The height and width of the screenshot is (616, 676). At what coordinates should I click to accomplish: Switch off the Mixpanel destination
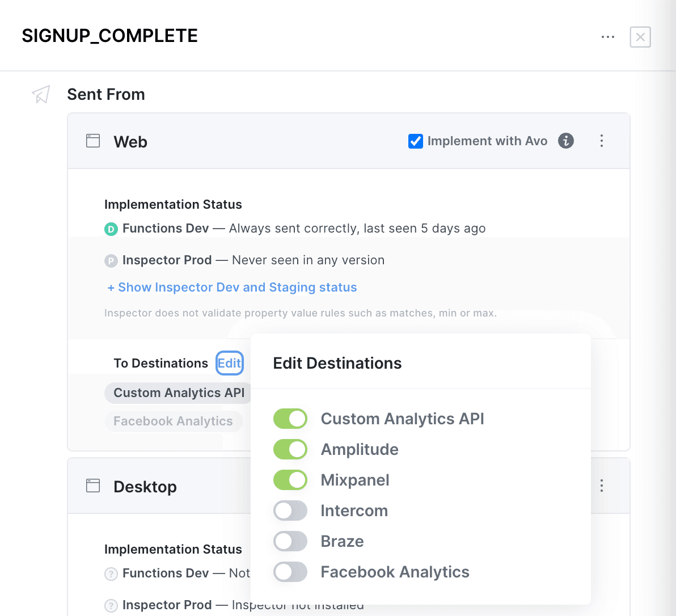coord(290,480)
